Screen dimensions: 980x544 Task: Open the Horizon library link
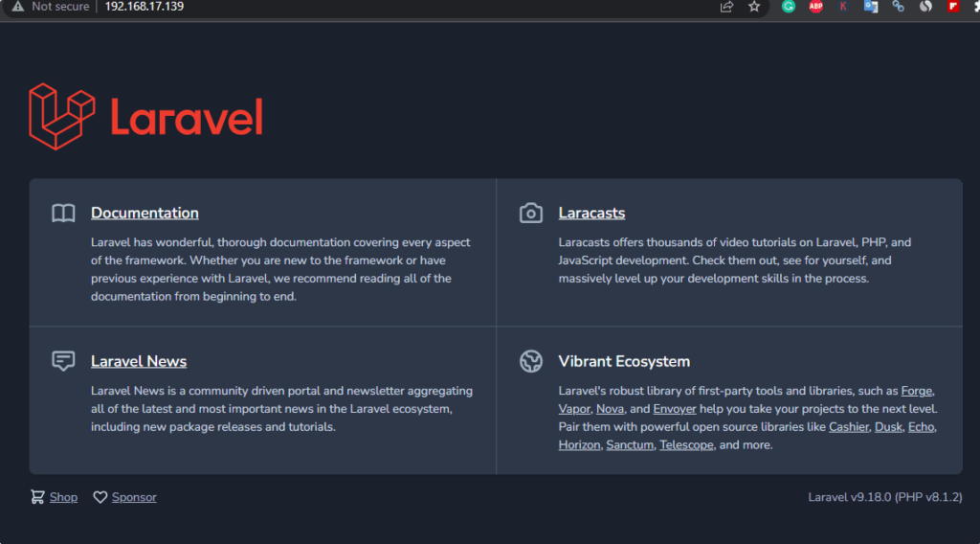point(579,445)
